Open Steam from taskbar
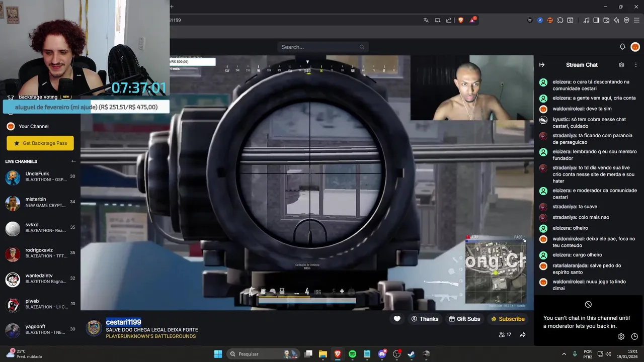644x362 pixels. 411,354
